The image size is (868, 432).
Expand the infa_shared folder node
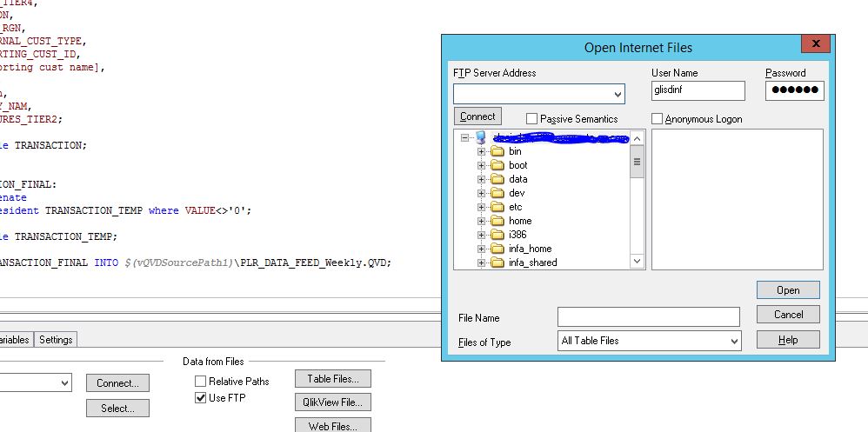pos(481,263)
